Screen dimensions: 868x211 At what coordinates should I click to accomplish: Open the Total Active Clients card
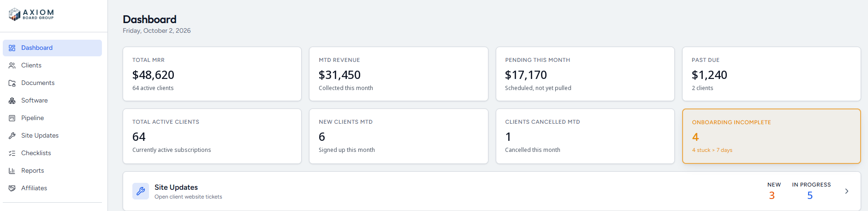click(212, 136)
